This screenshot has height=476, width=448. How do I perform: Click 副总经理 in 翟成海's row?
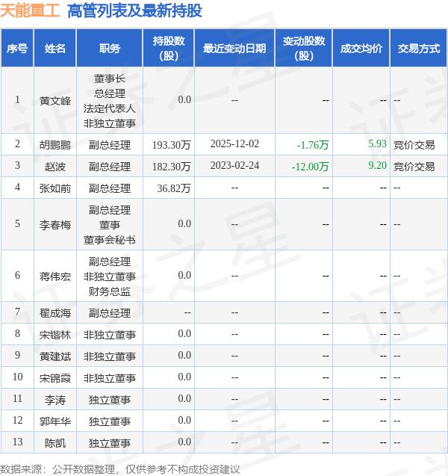point(110,313)
